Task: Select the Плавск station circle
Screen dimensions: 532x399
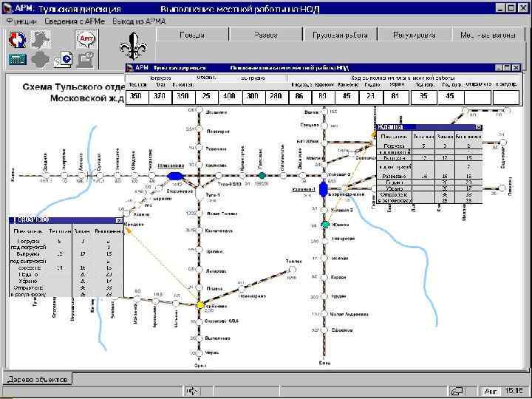Action: click(199, 287)
